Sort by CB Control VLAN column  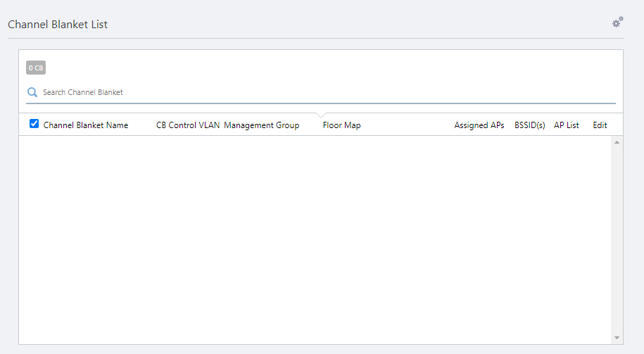[187, 125]
